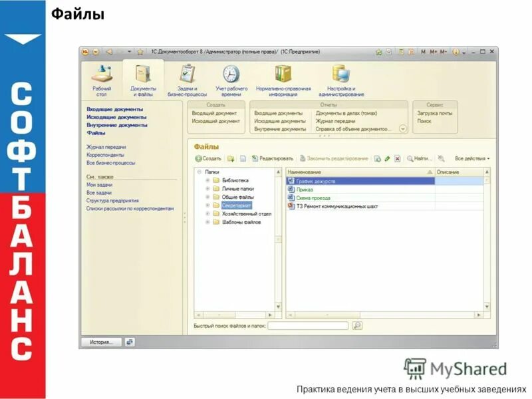Open the Документы в делах (томах) report
The image size is (532, 399).
tap(346, 113)
